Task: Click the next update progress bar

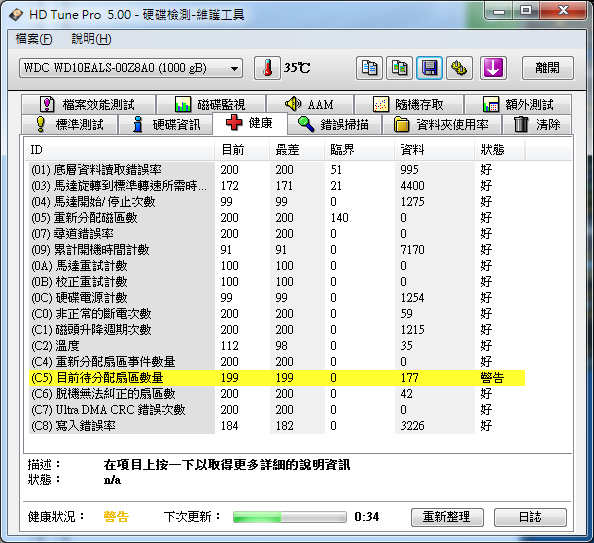Action: (x=290, y=517)
